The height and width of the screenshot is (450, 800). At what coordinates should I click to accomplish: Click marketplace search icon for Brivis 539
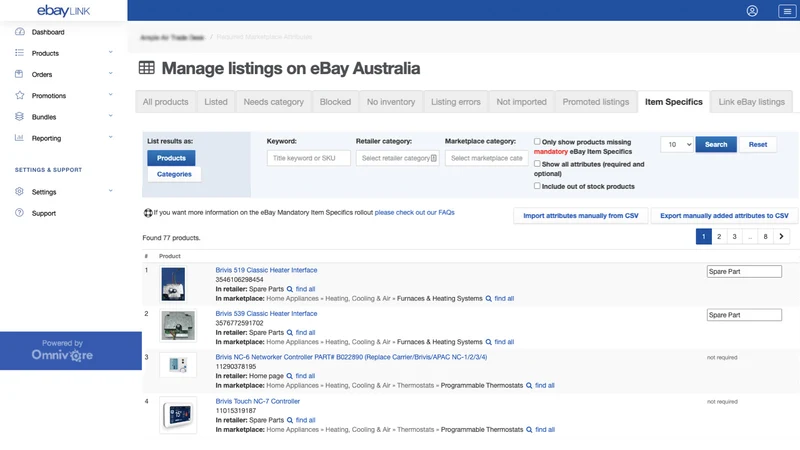[x=488, y=342]
